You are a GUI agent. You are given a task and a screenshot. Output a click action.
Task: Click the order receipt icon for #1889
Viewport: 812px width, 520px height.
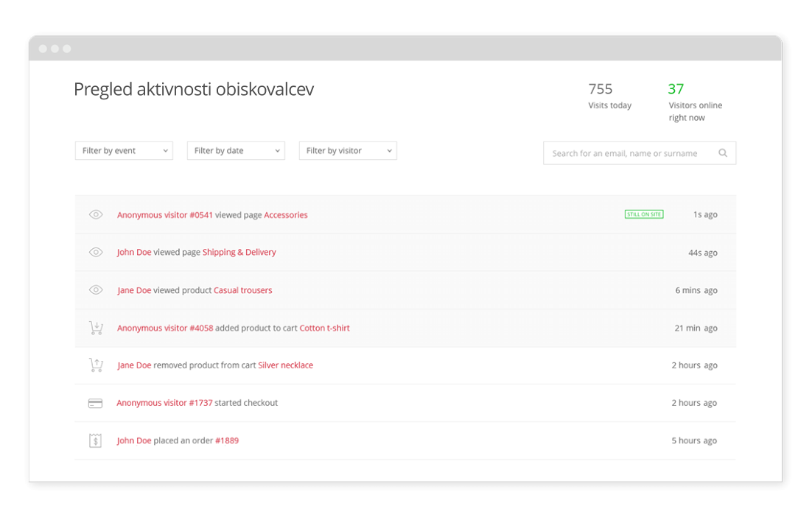(x=95, y=440)
